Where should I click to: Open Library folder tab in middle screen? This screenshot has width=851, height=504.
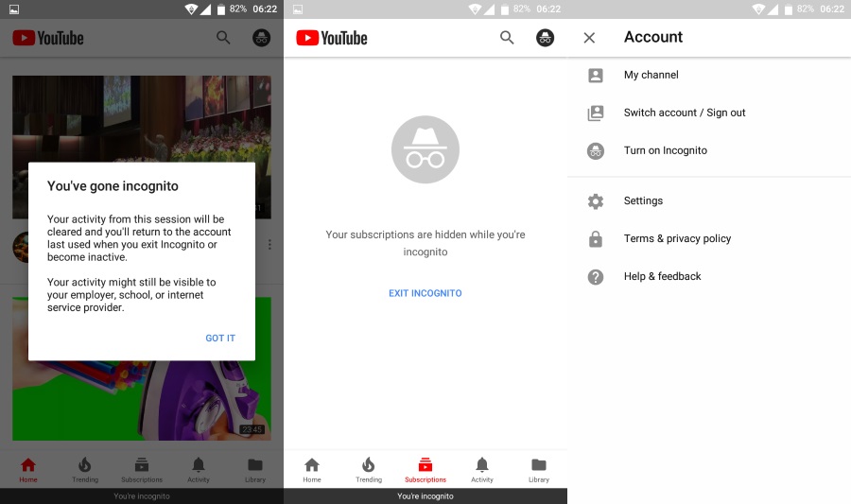(539, 470)
